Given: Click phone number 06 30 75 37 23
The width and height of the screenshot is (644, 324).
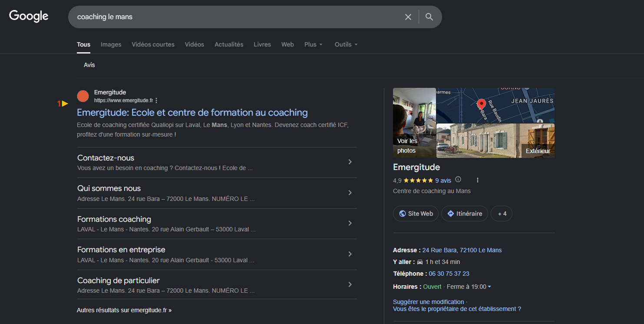Looking at the screenshot, I should [x=449, y=274].
